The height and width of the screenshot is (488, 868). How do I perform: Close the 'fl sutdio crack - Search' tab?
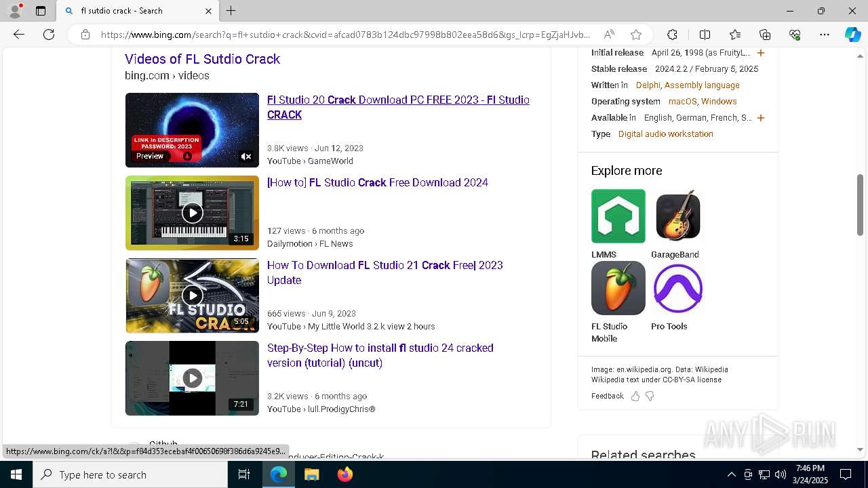tap(208, 11)
